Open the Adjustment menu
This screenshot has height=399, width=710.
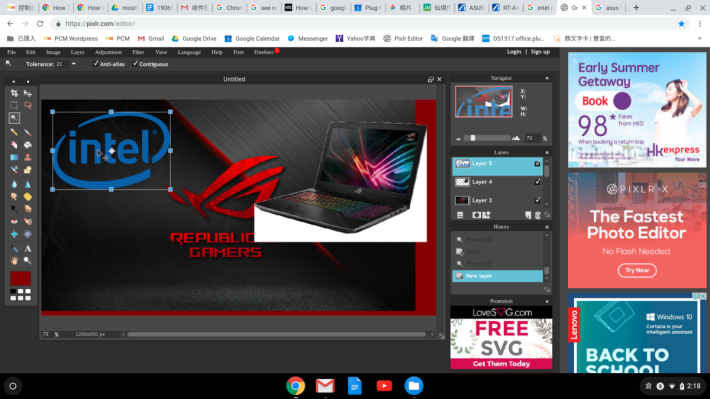(x=108, y=52)
